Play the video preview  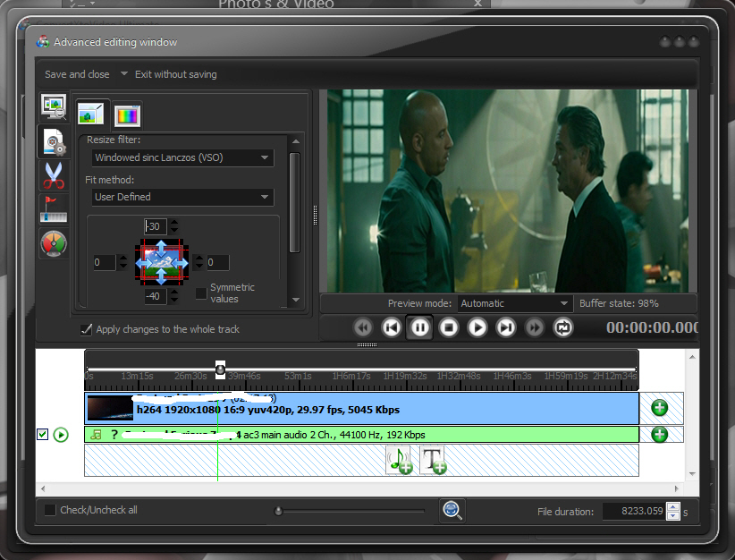(477, 327)
